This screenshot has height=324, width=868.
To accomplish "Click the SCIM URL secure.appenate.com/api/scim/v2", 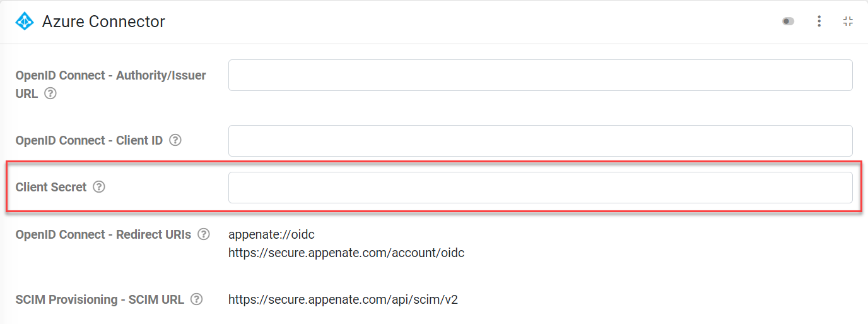I will (343, 299).
